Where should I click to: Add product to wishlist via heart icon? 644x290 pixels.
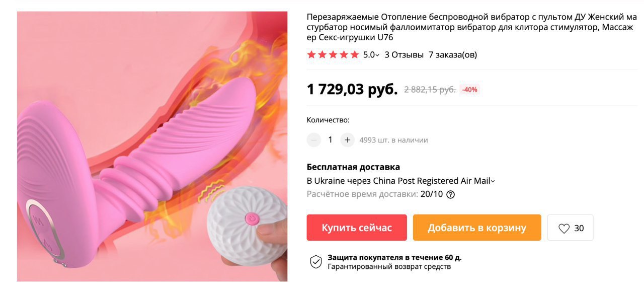(x=564, y=229)
